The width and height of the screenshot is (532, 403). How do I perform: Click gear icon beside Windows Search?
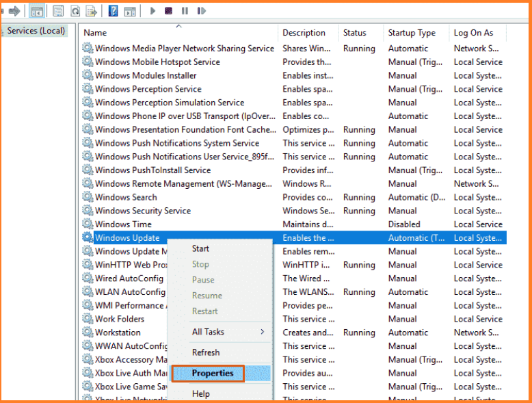[x=88, y=197]
